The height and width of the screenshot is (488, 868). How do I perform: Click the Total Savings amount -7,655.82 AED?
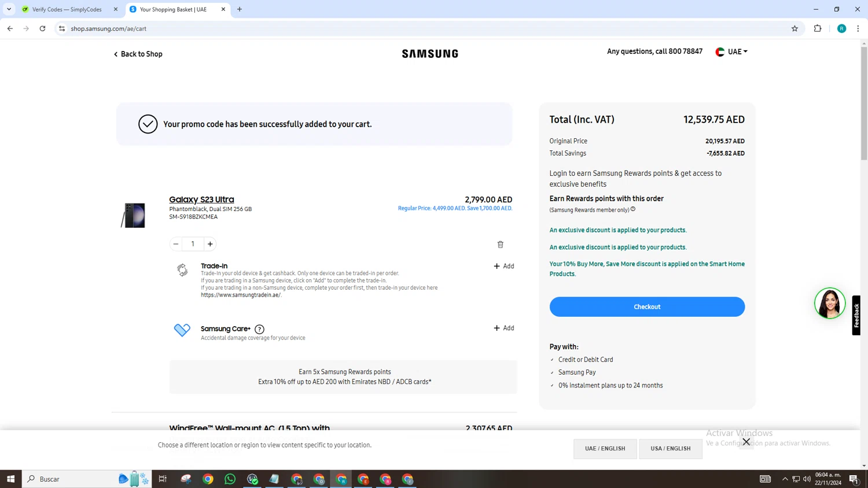725,153
